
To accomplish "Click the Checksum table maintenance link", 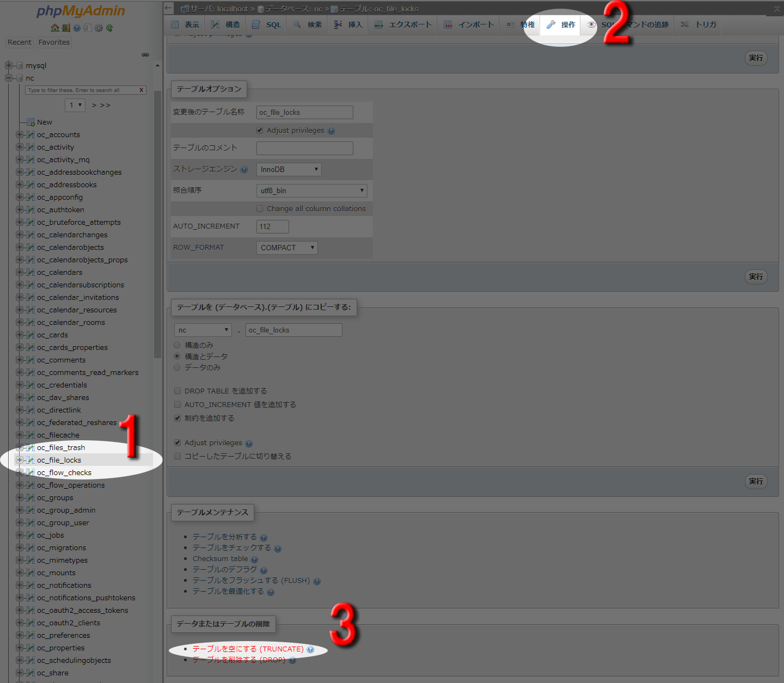I will pos(220,558).
